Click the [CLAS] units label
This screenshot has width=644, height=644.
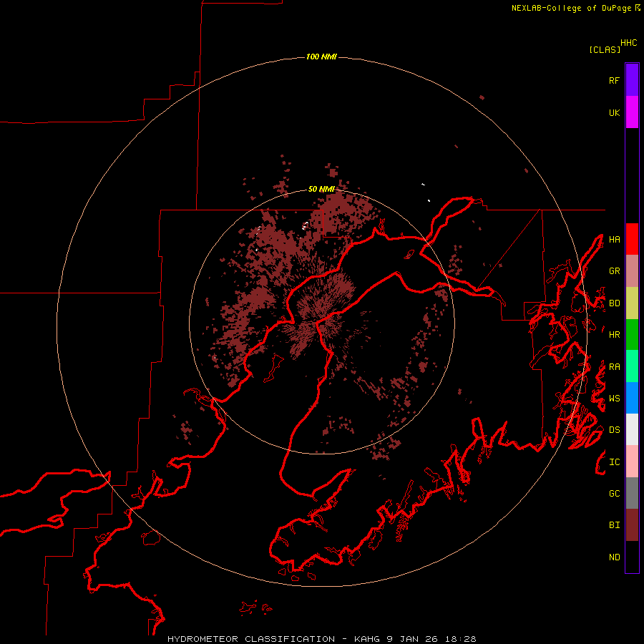coord(605,49)
